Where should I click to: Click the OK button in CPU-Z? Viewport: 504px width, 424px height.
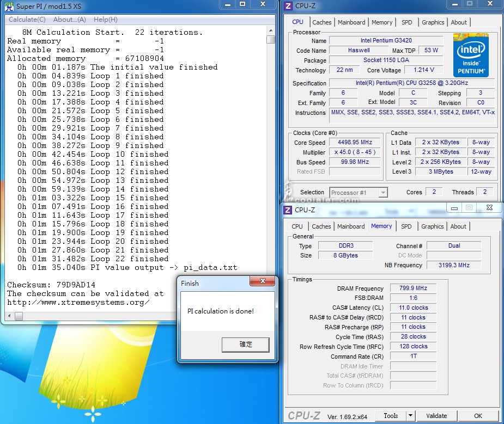coord(478,416)
